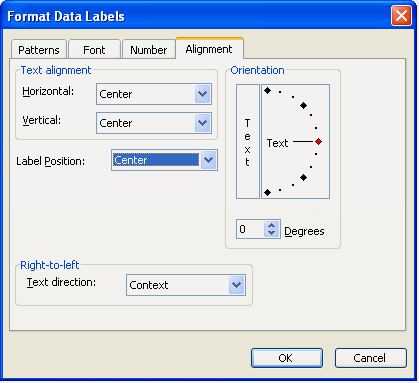Choose the vertical stacked Text orientation box
Viewport: 419px width, 383px height.
(x=248, y=142)
